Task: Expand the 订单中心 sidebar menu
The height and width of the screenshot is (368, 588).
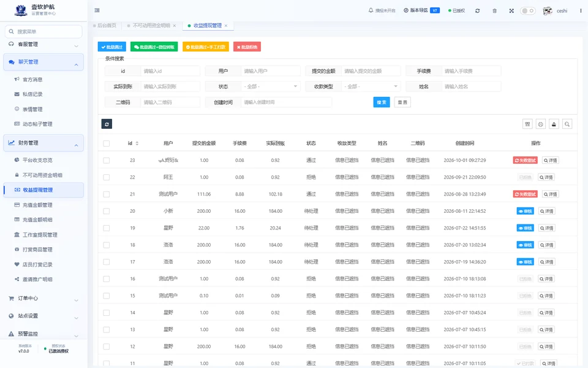Action: [43, 299]
